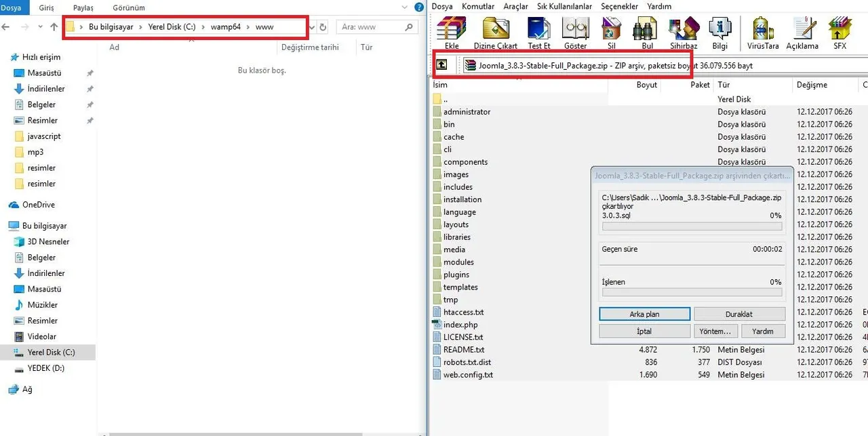The image size is (868, 436).
Task: Click the Yöntem... button
Action: pyautogui.click(x=715, y=331)
